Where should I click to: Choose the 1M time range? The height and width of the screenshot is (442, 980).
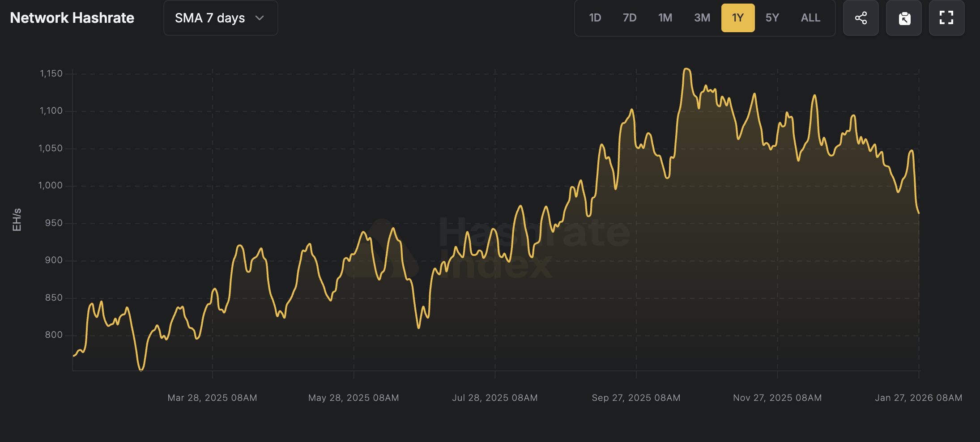coord(665,18)
